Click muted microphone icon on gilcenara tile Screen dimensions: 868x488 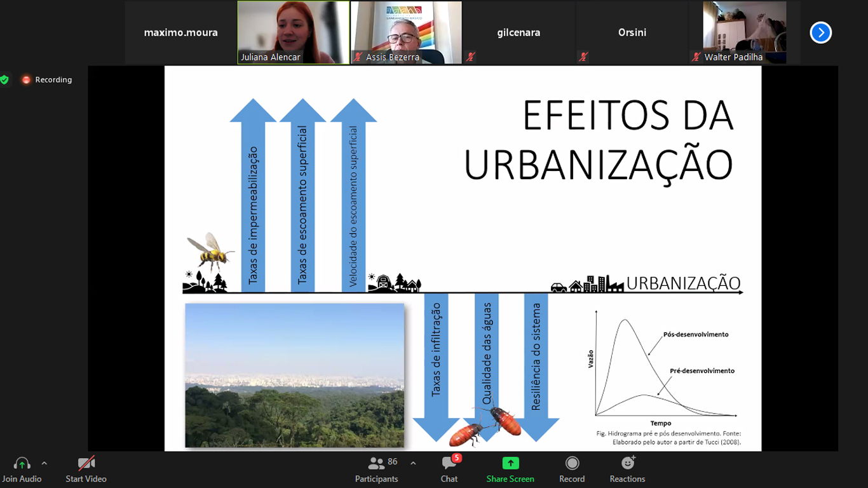pyautogui.click(x=471, y=57)
